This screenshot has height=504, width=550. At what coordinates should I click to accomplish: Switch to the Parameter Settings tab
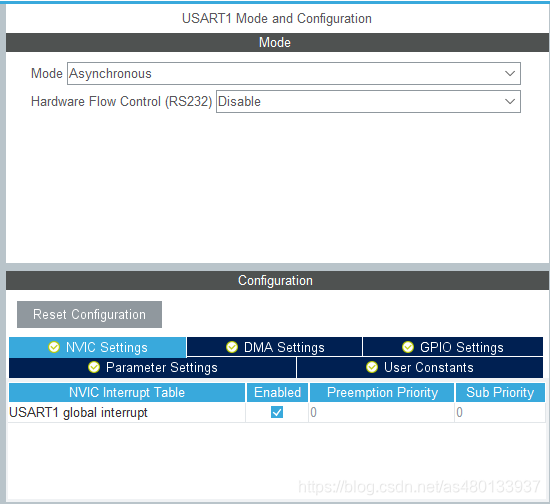tap(153, 368)
